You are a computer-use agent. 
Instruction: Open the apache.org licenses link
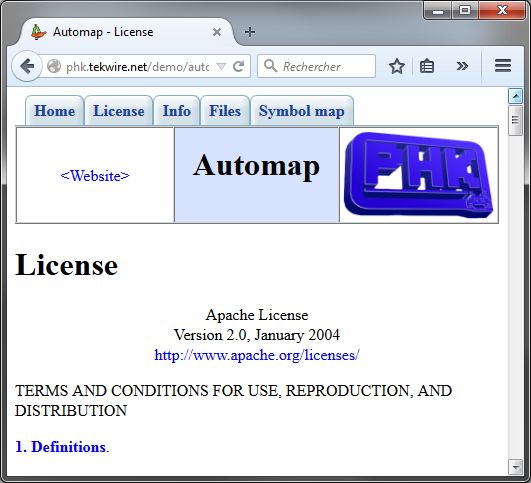click(x=257, y=355)
